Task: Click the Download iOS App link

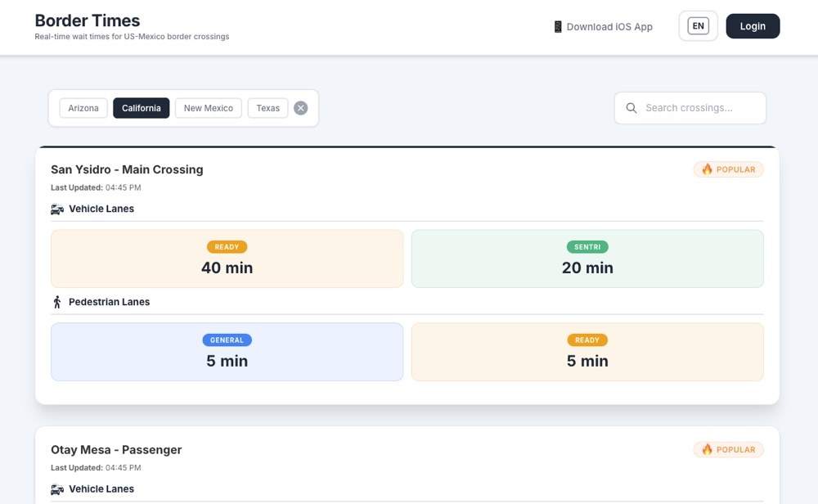Action: (x=608, y=26)
